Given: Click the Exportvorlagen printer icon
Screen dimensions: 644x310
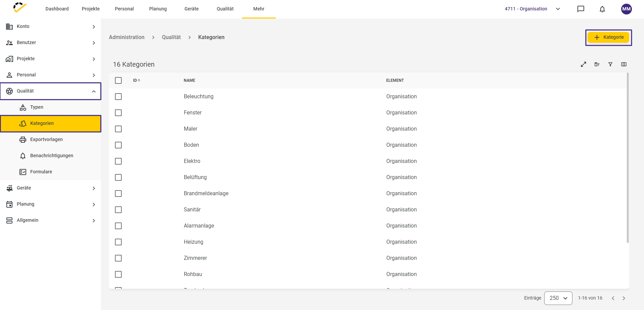Looking at the screenshot, I should point(23,140).
